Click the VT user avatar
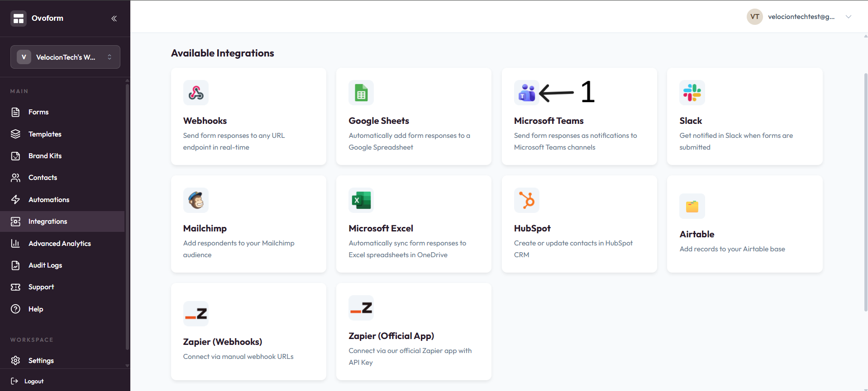 click(755, 17)
